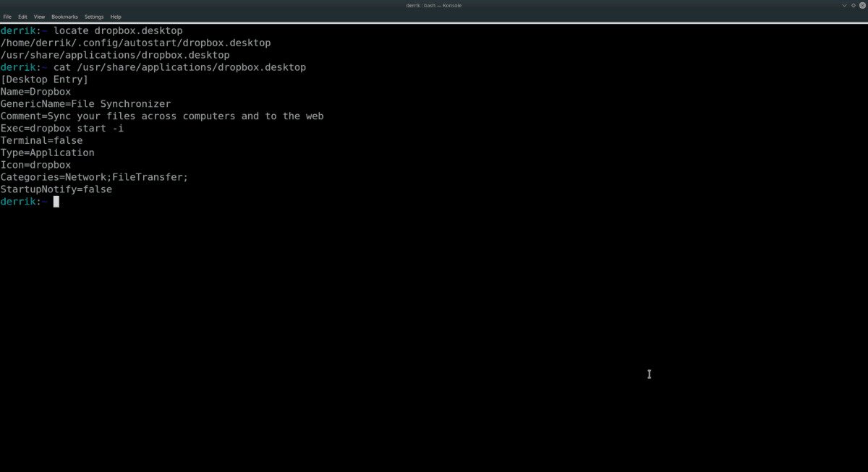Open the Bookmarks menu
The width and height of the screenshot is (868, 472).
point(64,17)
